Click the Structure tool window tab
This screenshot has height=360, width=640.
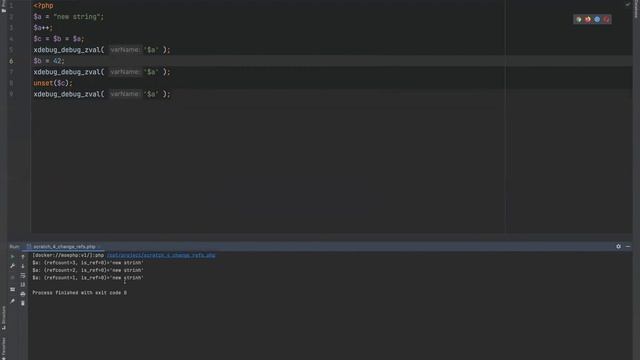tap(4, 318)
